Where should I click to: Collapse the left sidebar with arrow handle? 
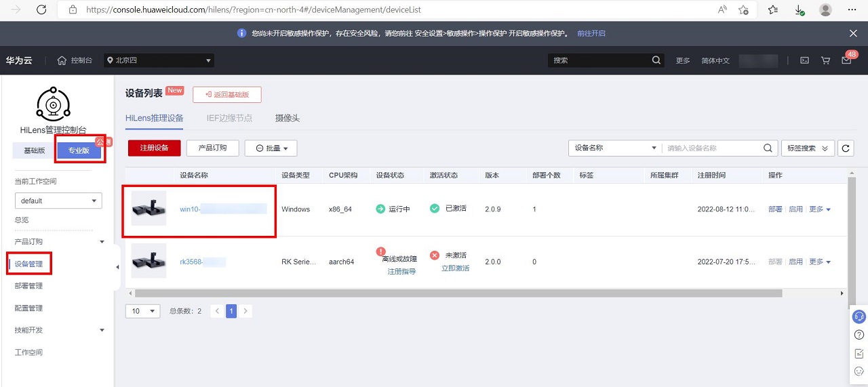tap(117, 267)
